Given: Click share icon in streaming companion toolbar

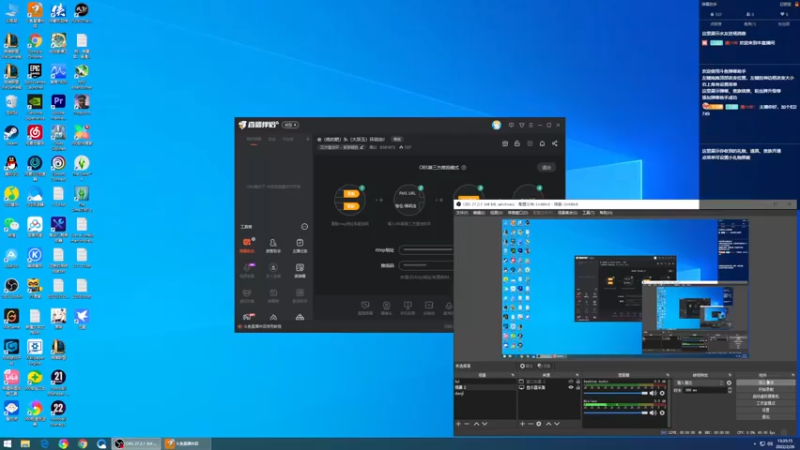Looking at the screenshot, I should 555,143.
